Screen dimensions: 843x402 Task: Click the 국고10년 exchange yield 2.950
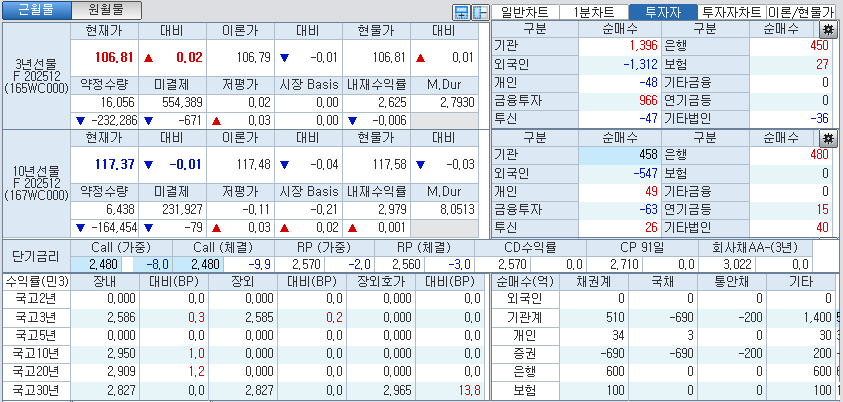pyautogui.click(x=123, y=354)
